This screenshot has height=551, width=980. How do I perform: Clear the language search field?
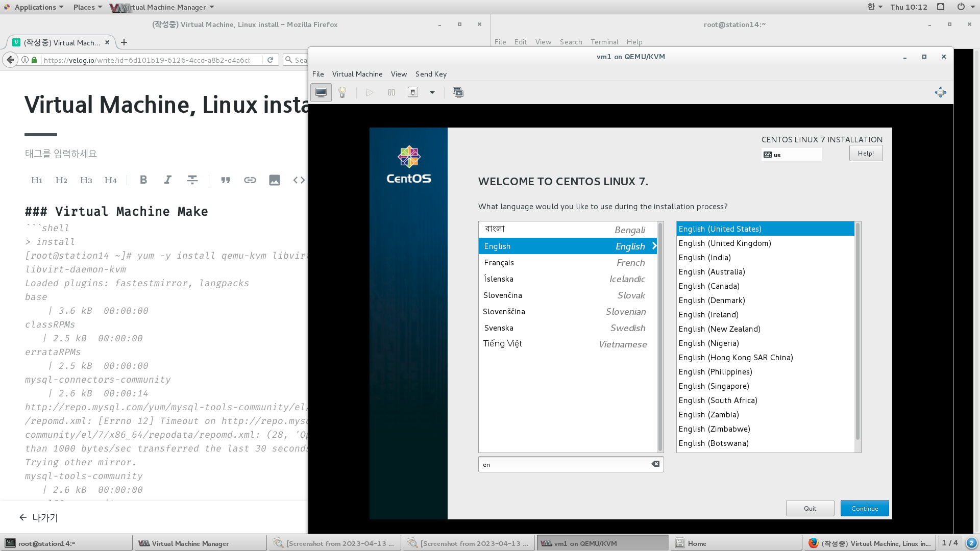[655, 464]
